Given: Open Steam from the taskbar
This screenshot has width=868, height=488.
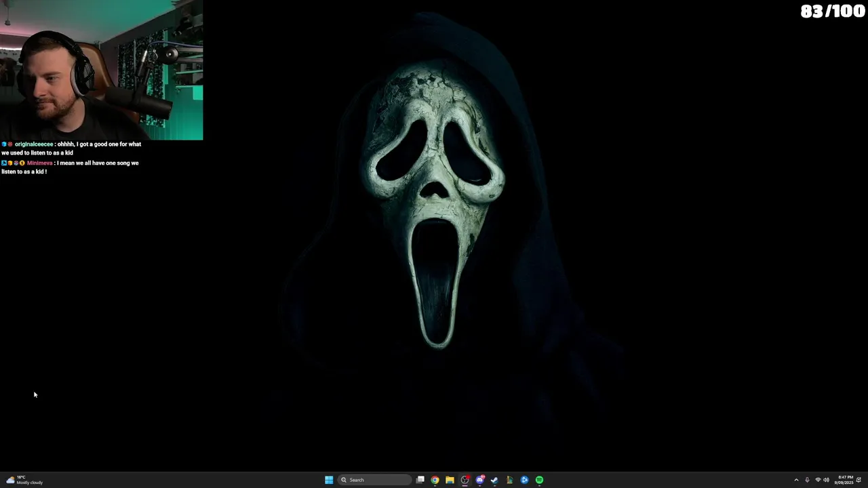Looking at the screenshot, I should (494, 480).
